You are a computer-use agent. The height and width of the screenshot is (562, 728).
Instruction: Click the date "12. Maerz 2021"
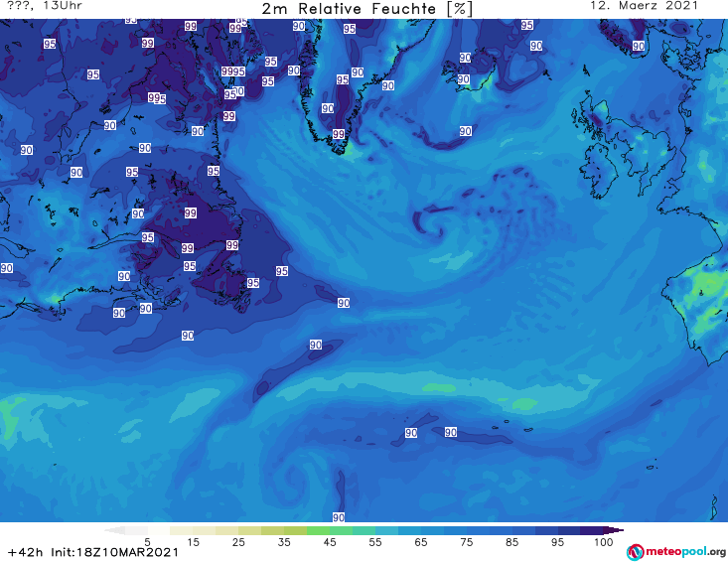click(x=644, y=6)
